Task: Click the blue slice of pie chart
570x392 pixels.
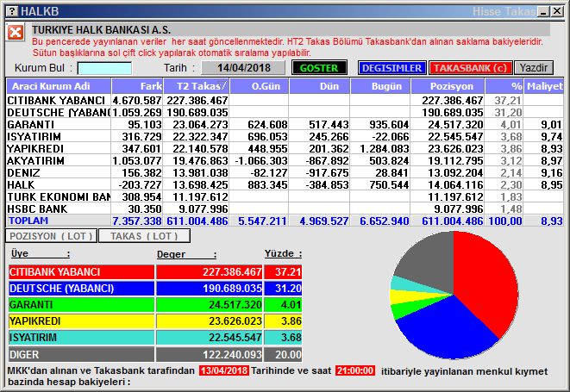Action: (448, 329)
